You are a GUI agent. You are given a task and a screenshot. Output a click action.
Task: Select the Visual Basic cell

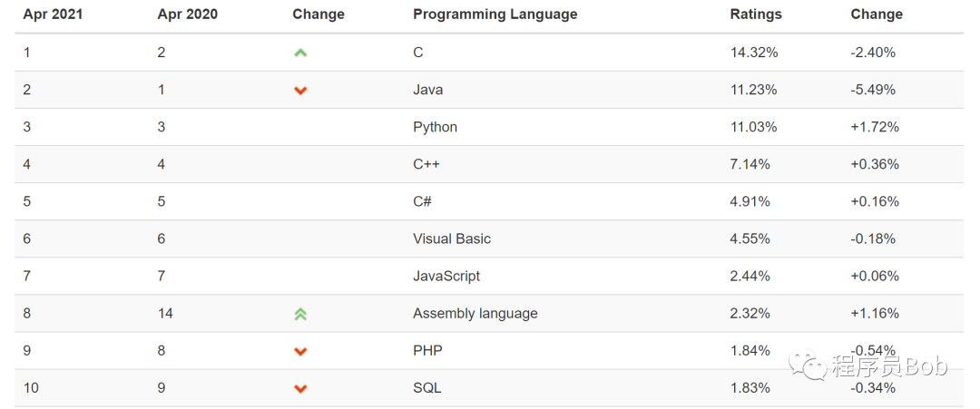[452, 239]
